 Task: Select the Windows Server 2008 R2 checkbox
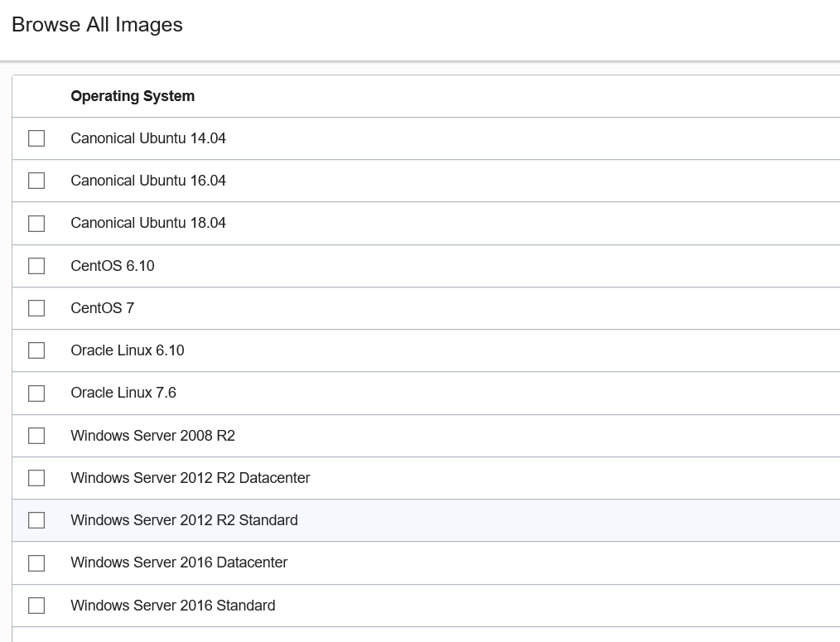click(x=36, y=436)
